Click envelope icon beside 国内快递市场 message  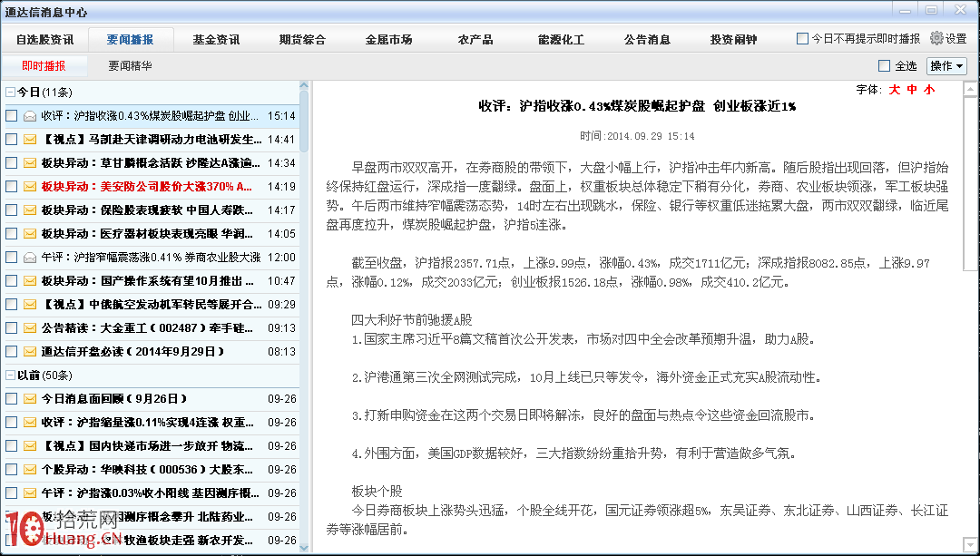pos(29,446)
